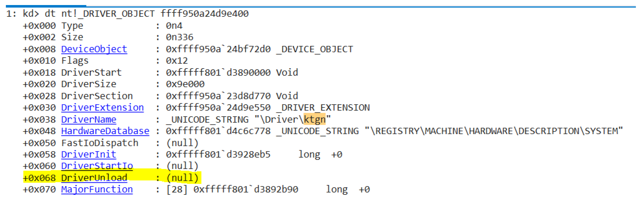
Task: Click the Flags value 0x12
Action: pyautogui.click(x=177, y=61)
